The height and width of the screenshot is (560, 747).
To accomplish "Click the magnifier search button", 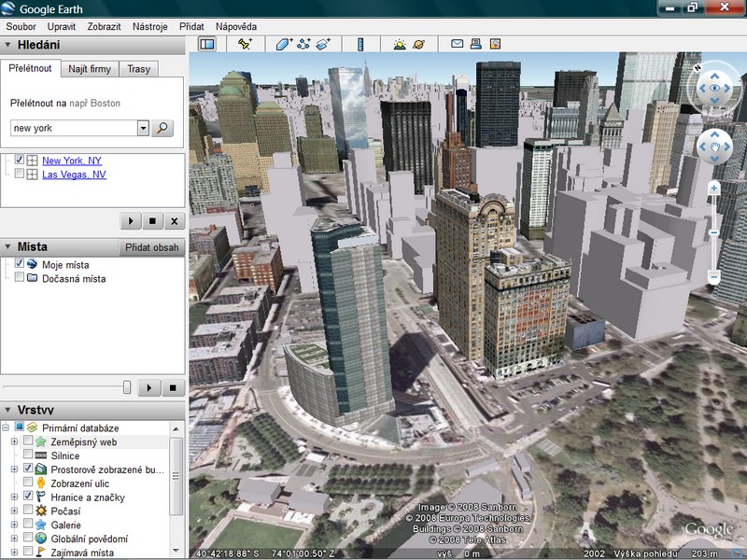I will pos(162,128).
